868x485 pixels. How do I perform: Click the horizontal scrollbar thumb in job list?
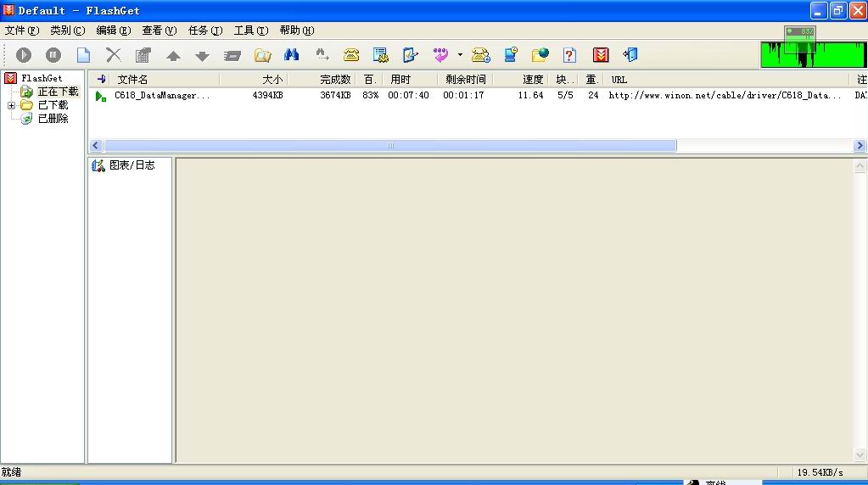(390, 146)
